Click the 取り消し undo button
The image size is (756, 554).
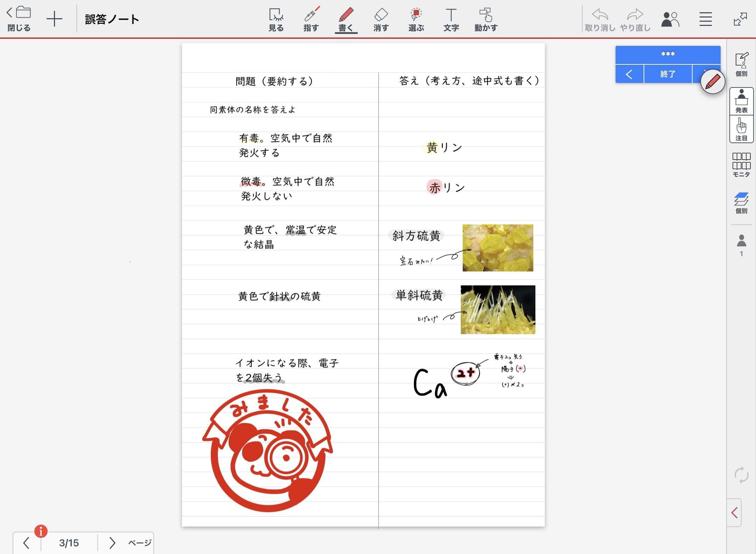tap(600, 19)
